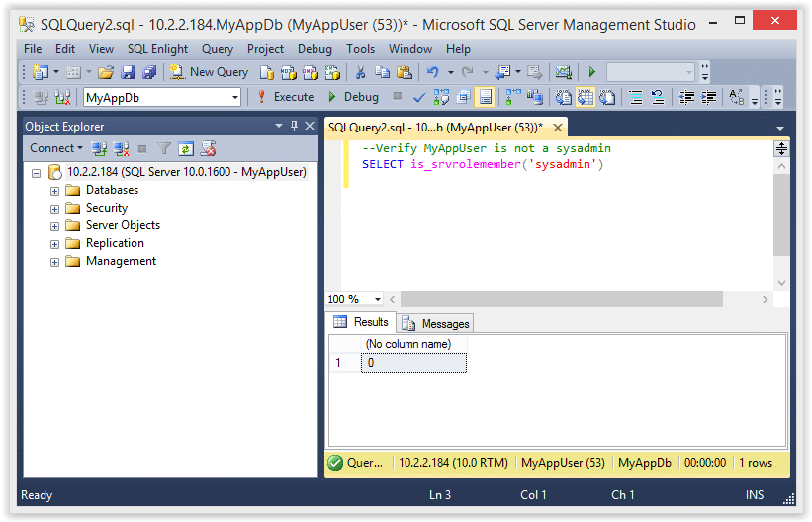Click the Comment Out Selected Lines icon
This screenshot has width=812, height=522.
click(x=636, y=97)
